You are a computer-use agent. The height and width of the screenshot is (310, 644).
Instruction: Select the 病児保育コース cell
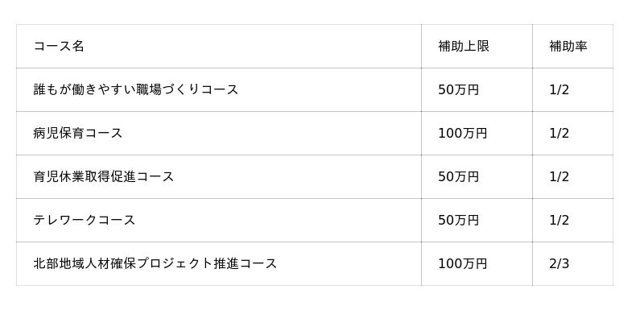coord(218,133)
